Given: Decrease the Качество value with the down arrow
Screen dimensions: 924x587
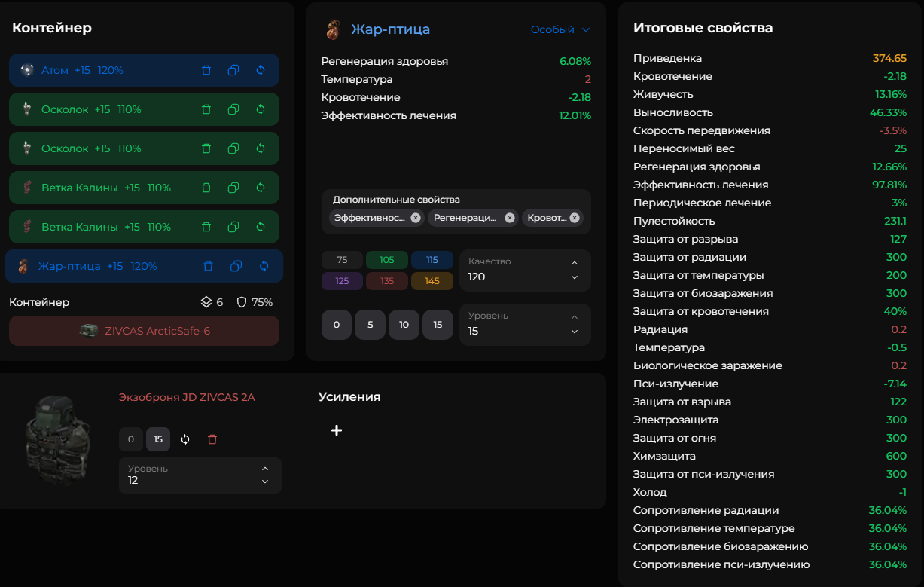Looking at the screenshot, I should pos(575,277).
